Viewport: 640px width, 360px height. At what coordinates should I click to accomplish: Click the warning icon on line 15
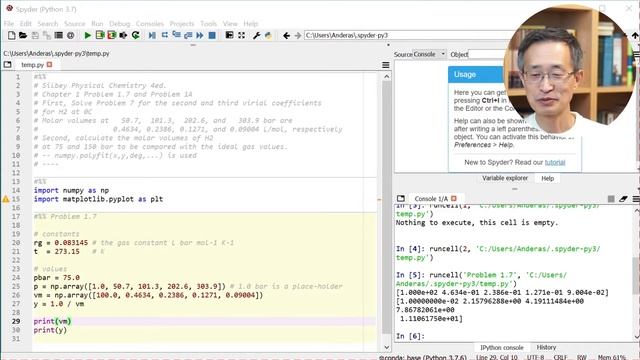coord(6,199)
